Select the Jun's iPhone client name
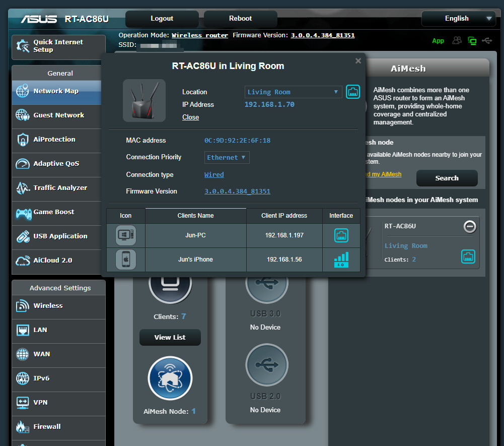Image resolution: width=504 pixels, height=446 pixels. pyautogui.click(x=195, y=260)
